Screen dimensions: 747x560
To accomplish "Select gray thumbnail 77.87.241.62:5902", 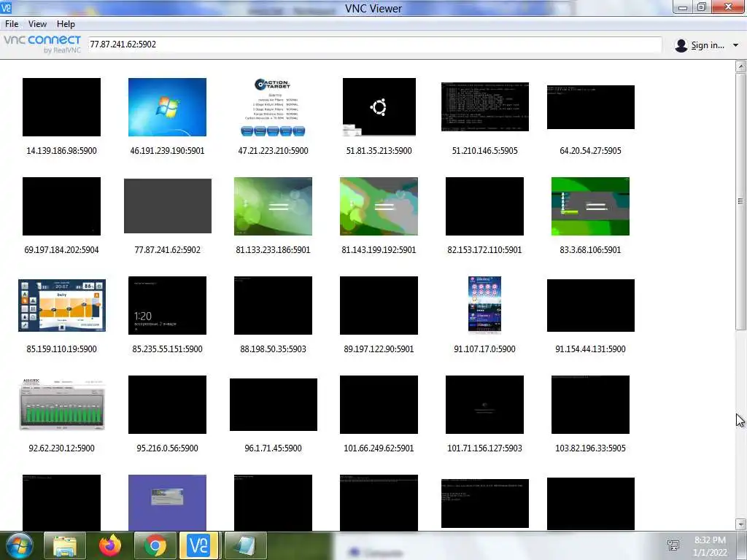I will 168,206.
